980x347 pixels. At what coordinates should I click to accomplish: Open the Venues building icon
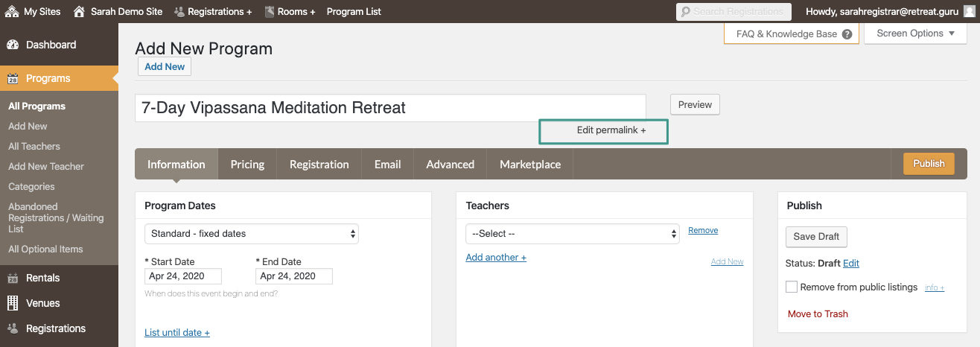[x=13, y=303]
